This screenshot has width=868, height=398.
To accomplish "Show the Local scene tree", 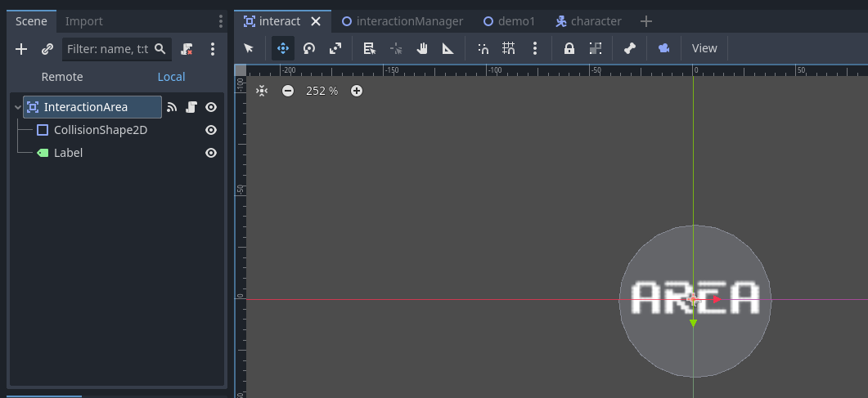I will point(171,77).
